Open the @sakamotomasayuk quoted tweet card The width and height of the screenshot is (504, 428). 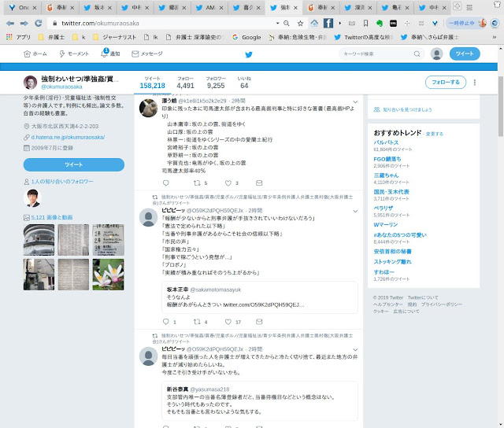click(260, 297)
